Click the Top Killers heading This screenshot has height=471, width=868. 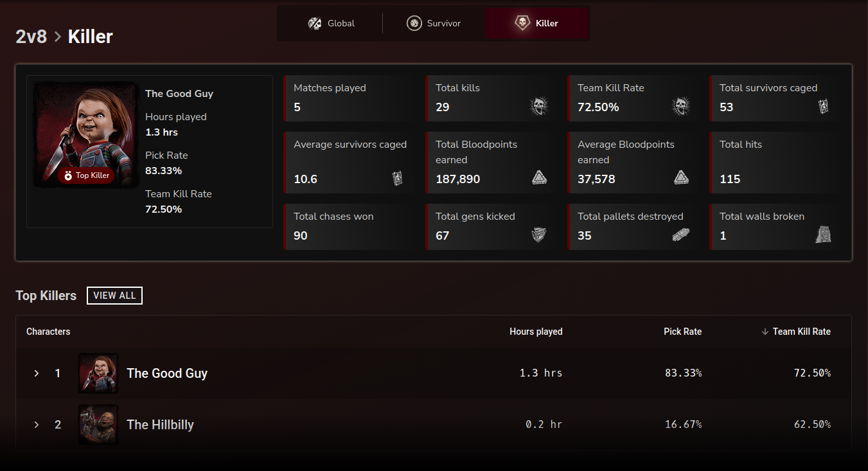(x=46, y=296)
